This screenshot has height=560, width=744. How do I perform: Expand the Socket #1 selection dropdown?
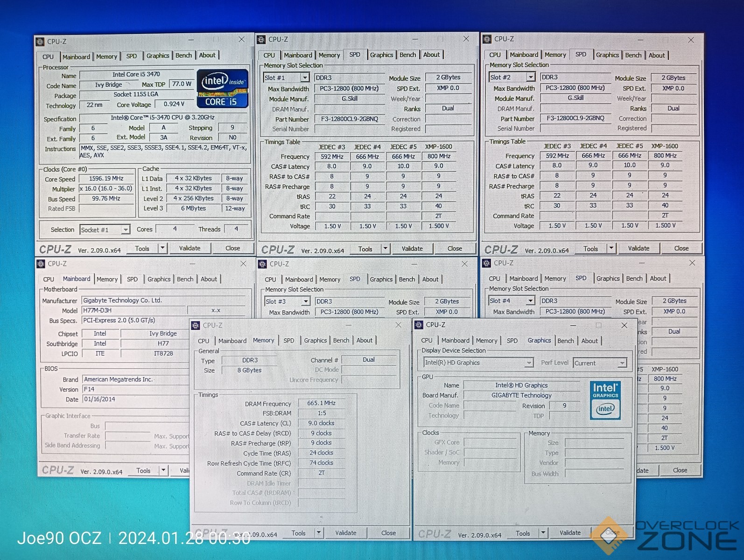(125, 230)
